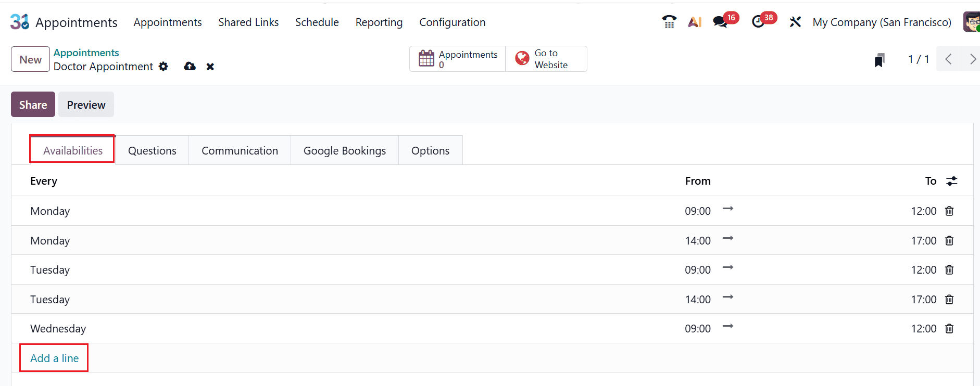Click the Share button
Viewport: 980px width, 386px height.
[x=33, y=105]
